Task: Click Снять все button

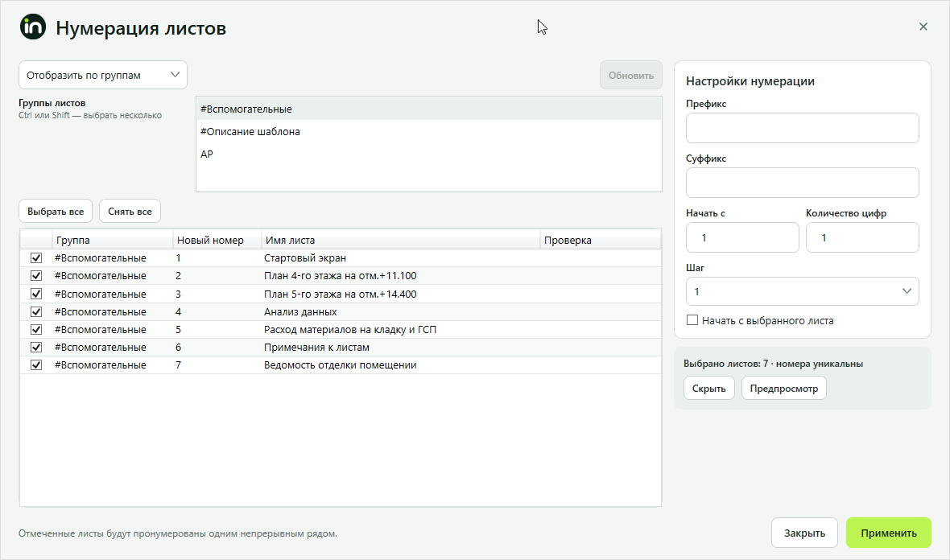Action: point(130,212)
